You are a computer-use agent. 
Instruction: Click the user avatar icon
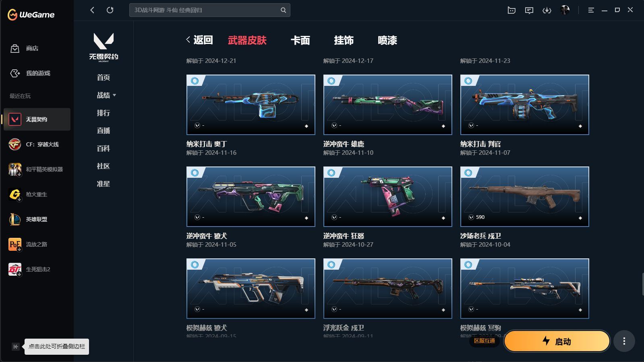[x=565, y=10]
